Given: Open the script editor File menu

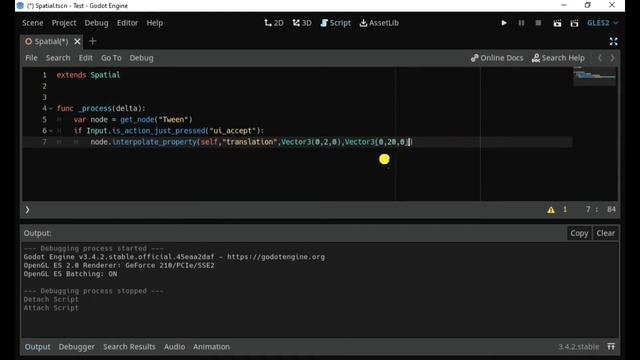Looking at the screenshot, I should [31, 58].
